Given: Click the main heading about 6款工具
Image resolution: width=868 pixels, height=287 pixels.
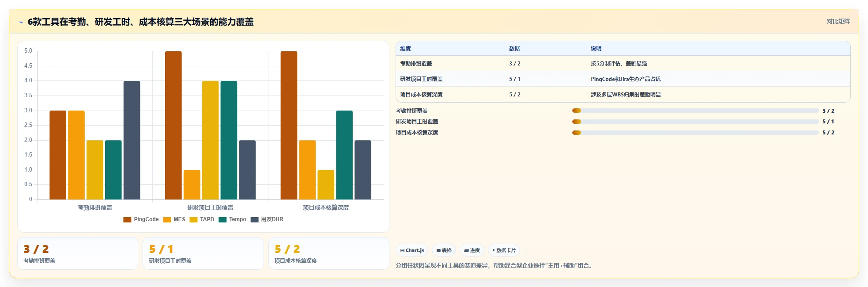Looking at the screenshot, I should [x=140, y=22].
